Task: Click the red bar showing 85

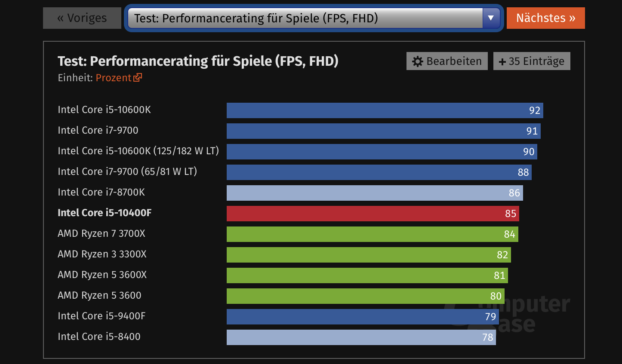Action: point(373,214)
